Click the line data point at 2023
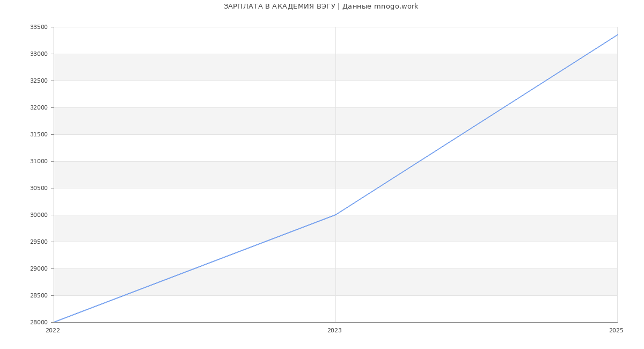The width and height of the screenshot is (644, 349). click(335, 215)
